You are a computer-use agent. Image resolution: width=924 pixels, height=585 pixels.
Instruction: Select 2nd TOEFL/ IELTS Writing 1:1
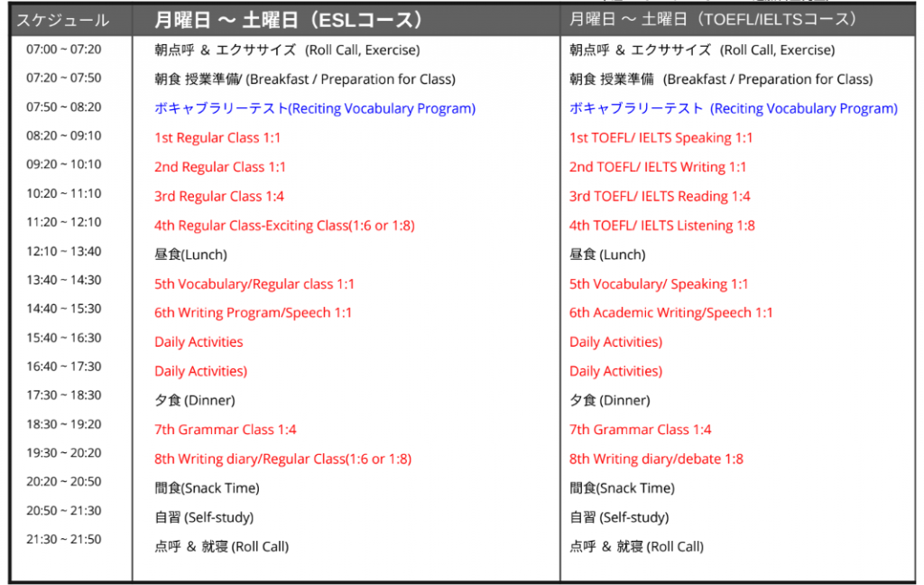658,168
